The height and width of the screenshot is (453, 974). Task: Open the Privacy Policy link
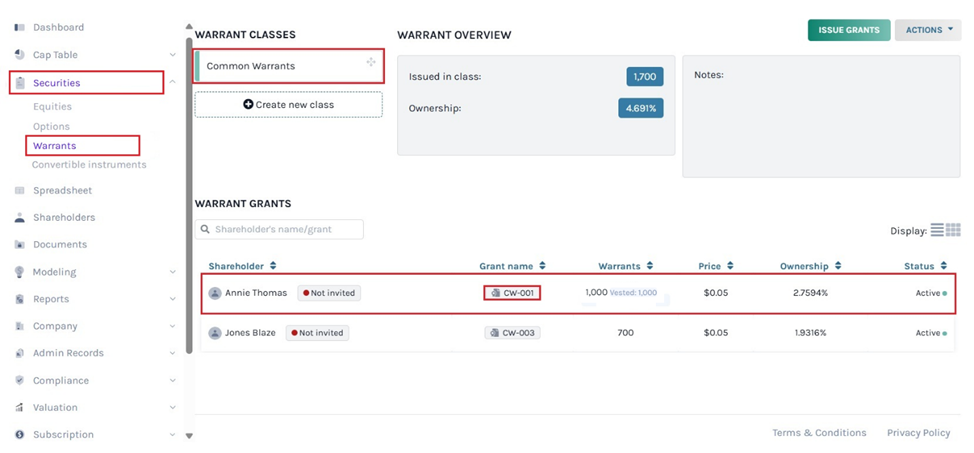point(918,433)
